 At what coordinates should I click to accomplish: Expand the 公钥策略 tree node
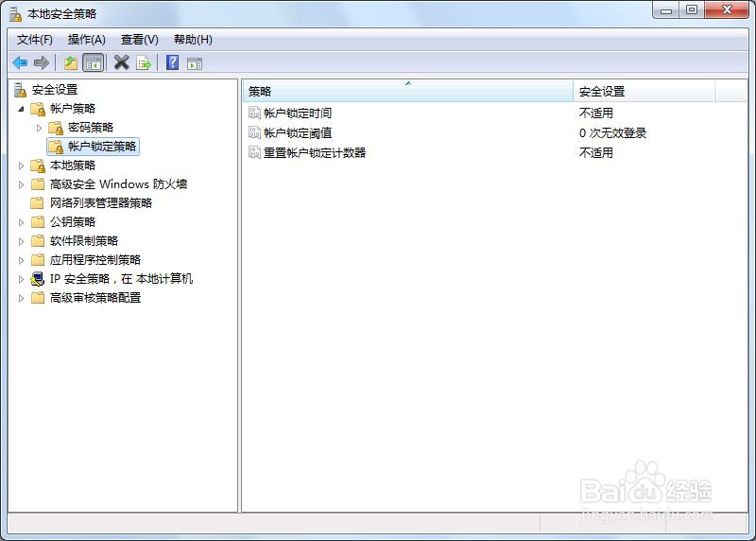tap(21, 222)
